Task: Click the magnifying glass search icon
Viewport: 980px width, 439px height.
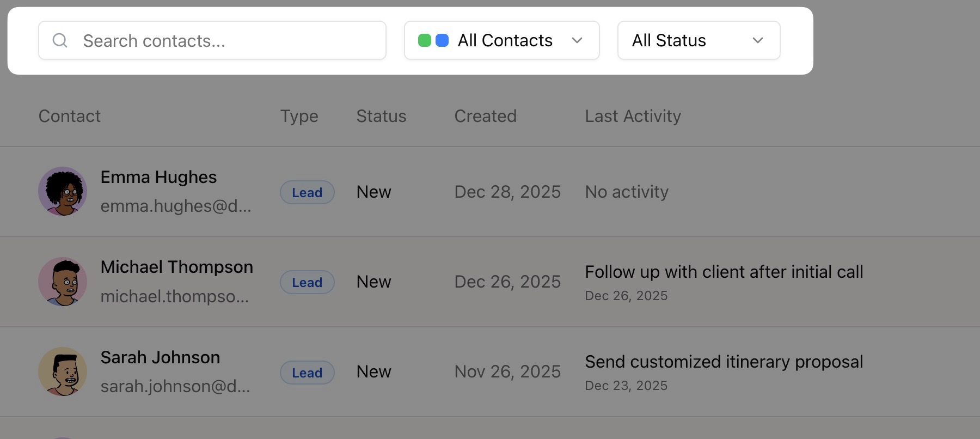Action: tap(60, 40)
